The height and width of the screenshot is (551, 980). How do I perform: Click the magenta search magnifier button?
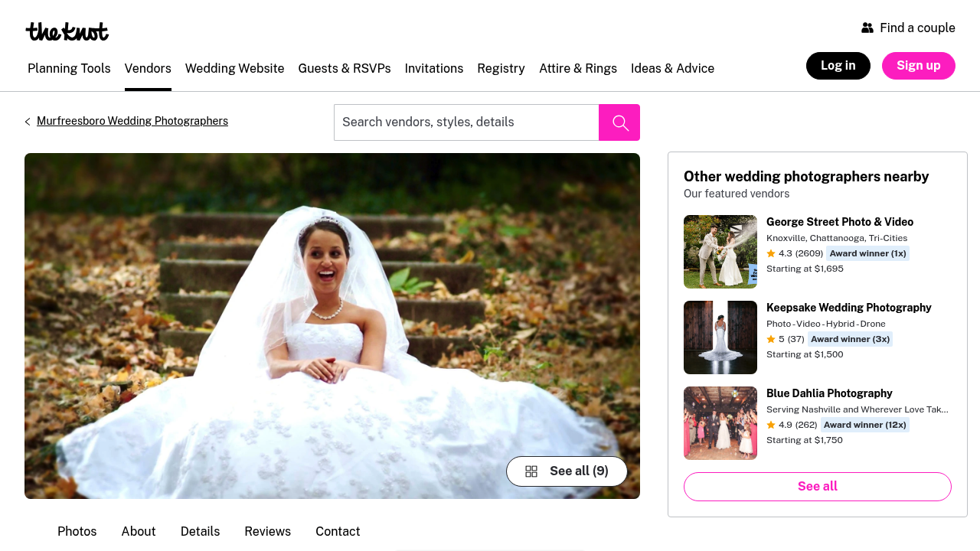point(619,122)
